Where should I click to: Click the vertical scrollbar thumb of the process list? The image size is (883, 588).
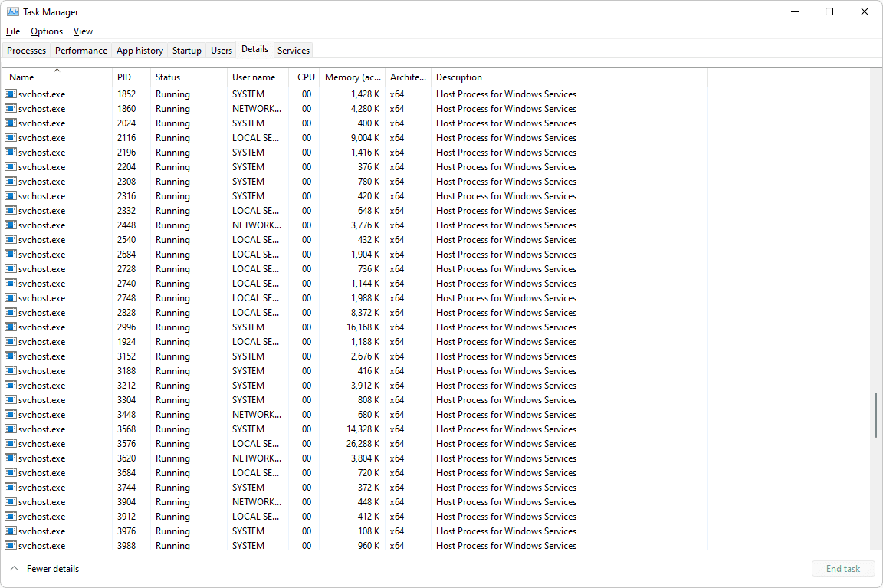(x=875, y=415)
